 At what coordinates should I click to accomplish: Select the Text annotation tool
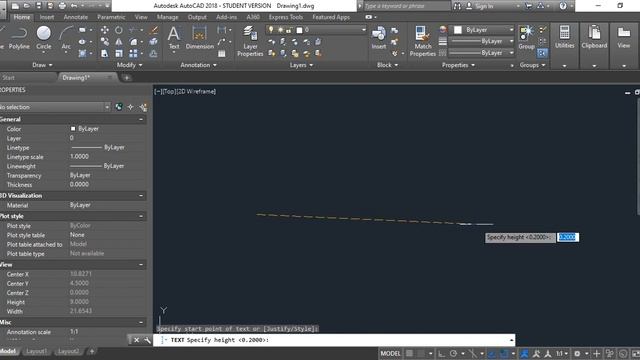[174, 38]
